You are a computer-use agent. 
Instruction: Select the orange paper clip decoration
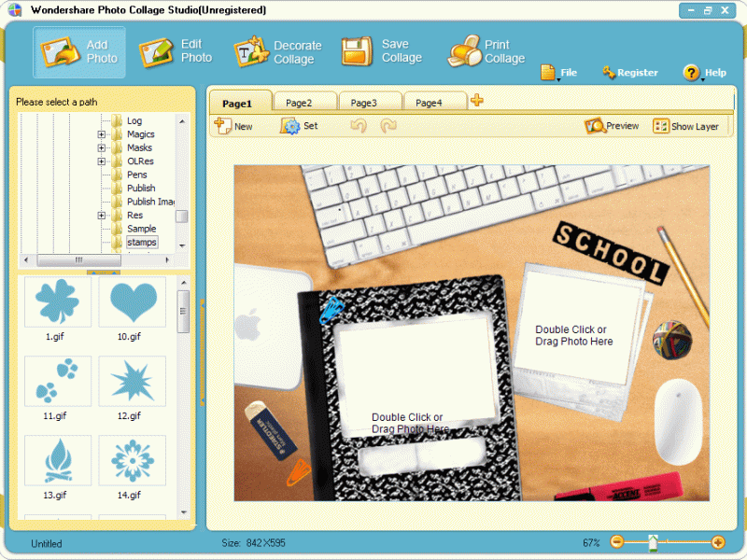pyautogui.click(x=299, y=472)
